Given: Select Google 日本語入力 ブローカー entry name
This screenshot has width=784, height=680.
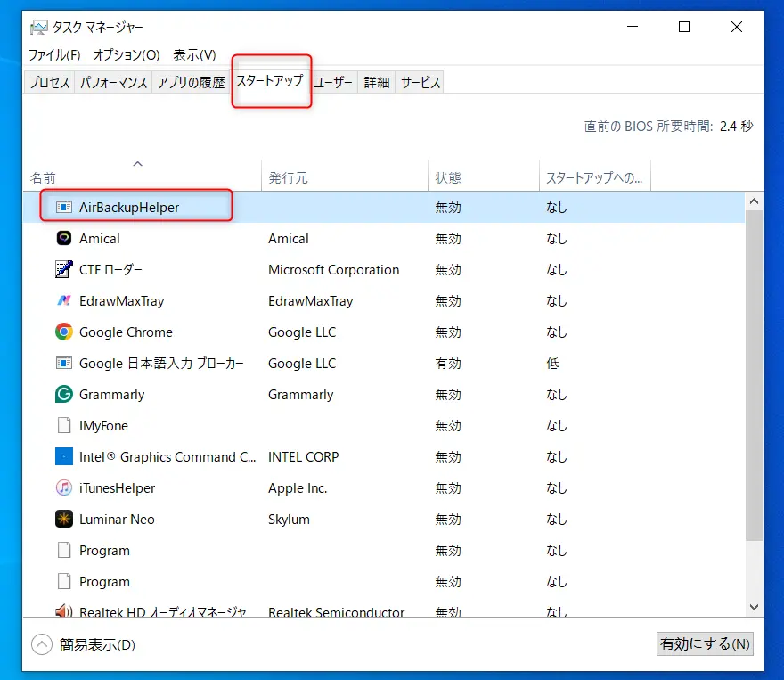Looking at the screenshot, I should (161, 363).
